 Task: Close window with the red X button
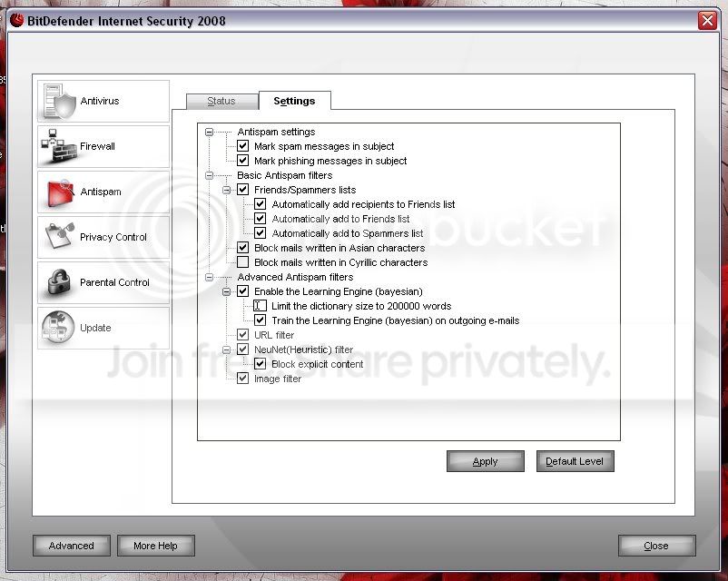pyautogui.click(x=707, y=21)
